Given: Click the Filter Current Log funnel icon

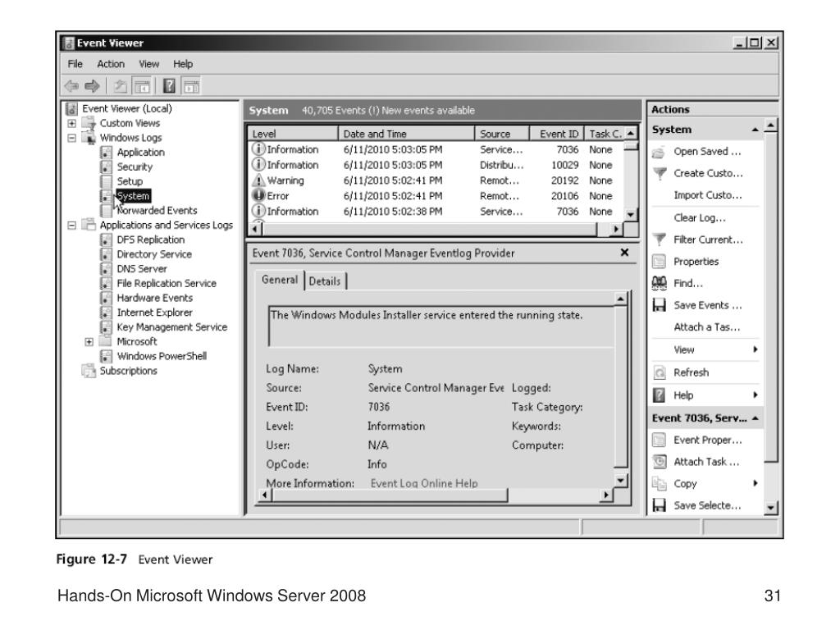Looking at the screenshot, I should (660, 240).
